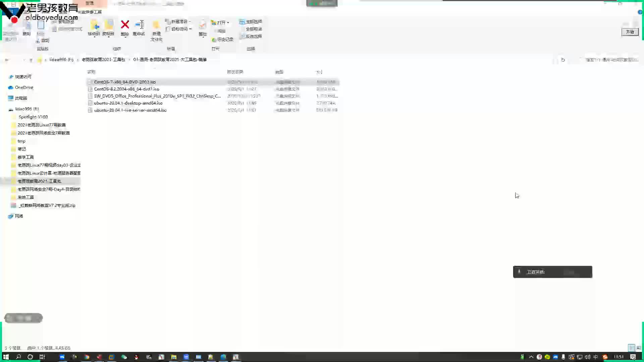Expand the 轻松访问 dropdown
Viewport: 644px width, 362px height.
[178, 29]
